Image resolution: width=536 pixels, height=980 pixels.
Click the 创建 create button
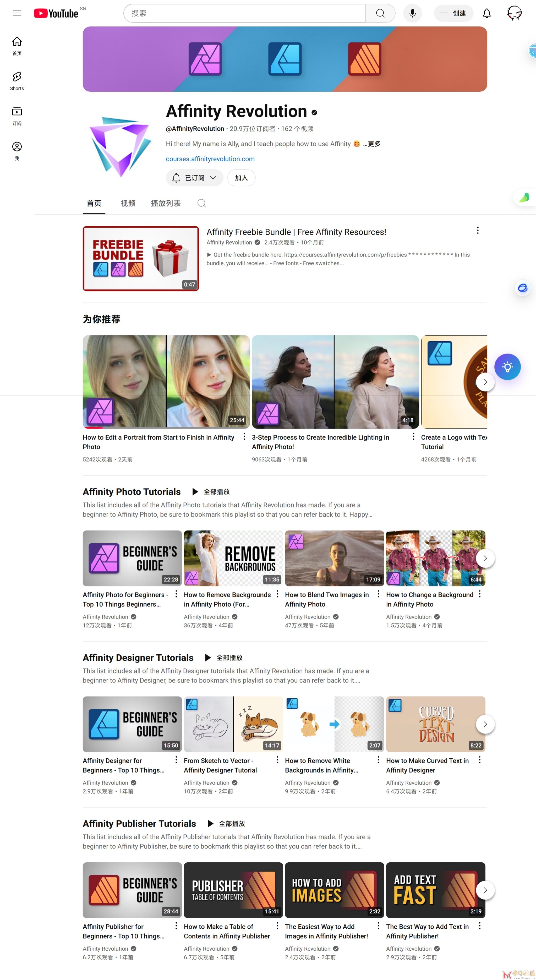tap(453, 13)
